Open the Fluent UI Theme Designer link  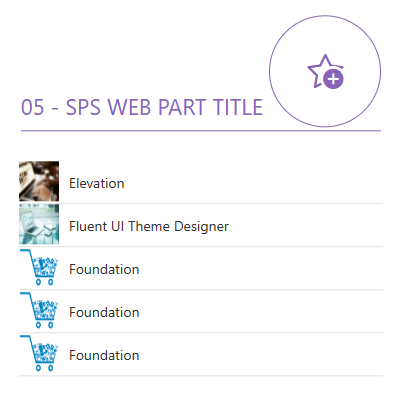pos(149,226)
